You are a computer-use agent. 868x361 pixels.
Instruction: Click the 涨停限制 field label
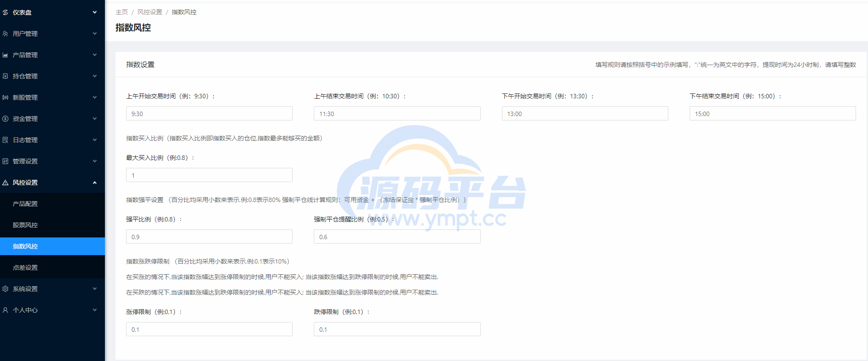[x=154, y=312]
